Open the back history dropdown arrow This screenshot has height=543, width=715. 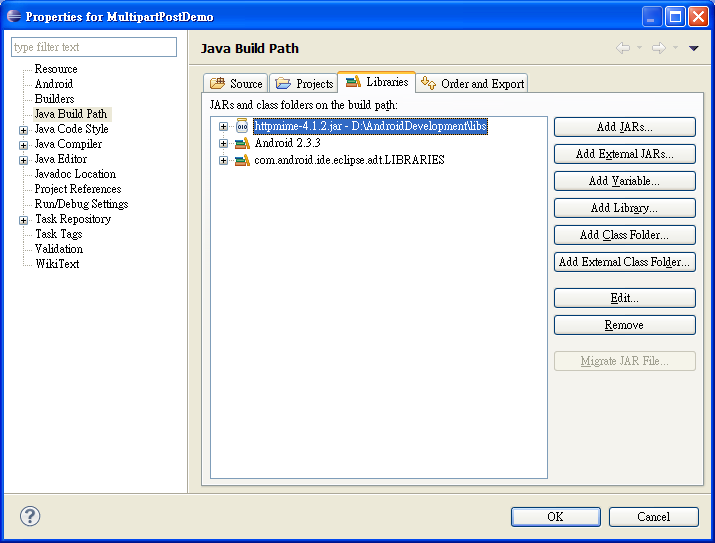pos(639,47)
